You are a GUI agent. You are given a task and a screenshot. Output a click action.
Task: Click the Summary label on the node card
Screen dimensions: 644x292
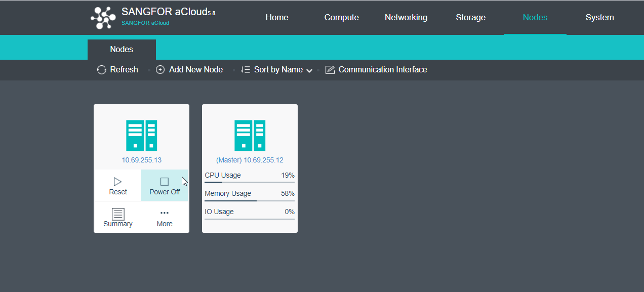[x=118, y=224]
